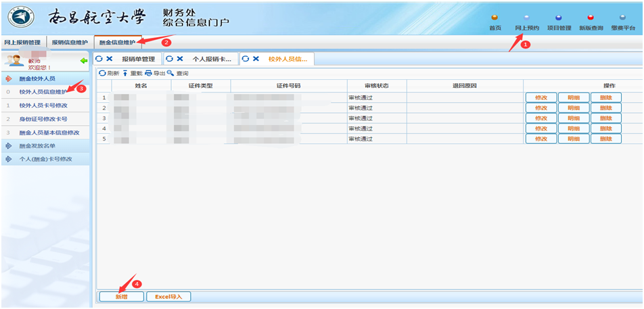The image size is (644, 309).
Task: Switch to the 报销信息维护 tab
Action: [x=70, y=42]
